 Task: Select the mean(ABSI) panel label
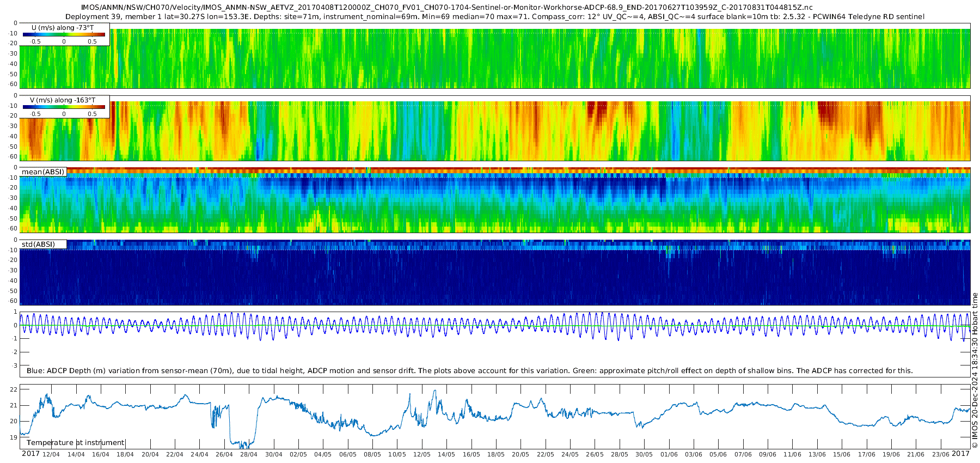(43, 172)
